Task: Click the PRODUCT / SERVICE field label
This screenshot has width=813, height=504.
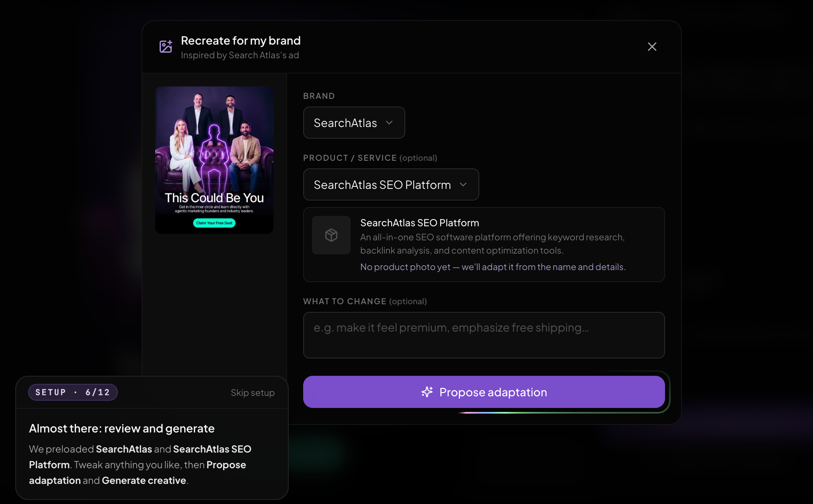Action: (x=370, y=158)
